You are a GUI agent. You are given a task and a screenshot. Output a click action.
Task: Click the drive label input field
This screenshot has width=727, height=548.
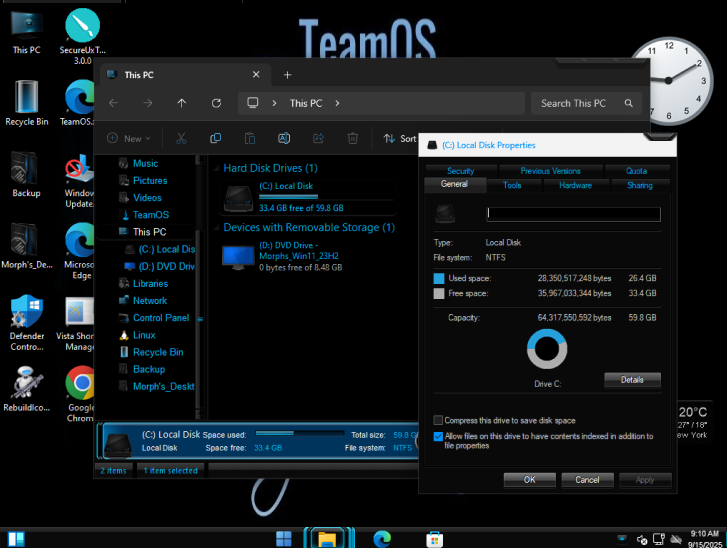pos(574,214)
